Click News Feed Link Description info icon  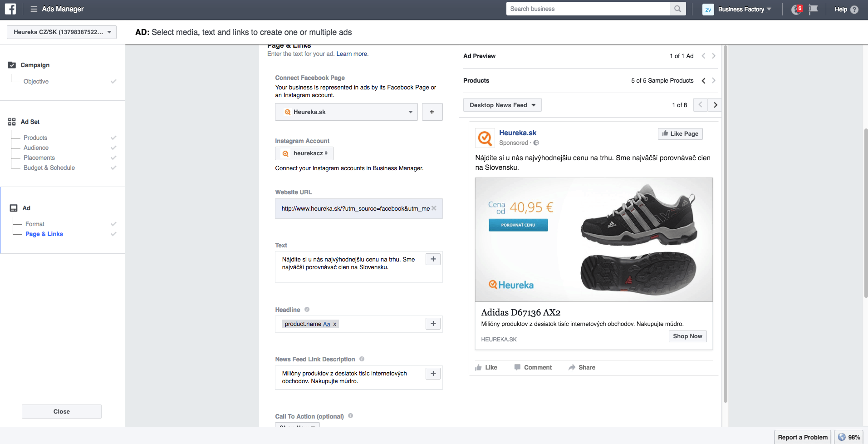click(362, 359)
